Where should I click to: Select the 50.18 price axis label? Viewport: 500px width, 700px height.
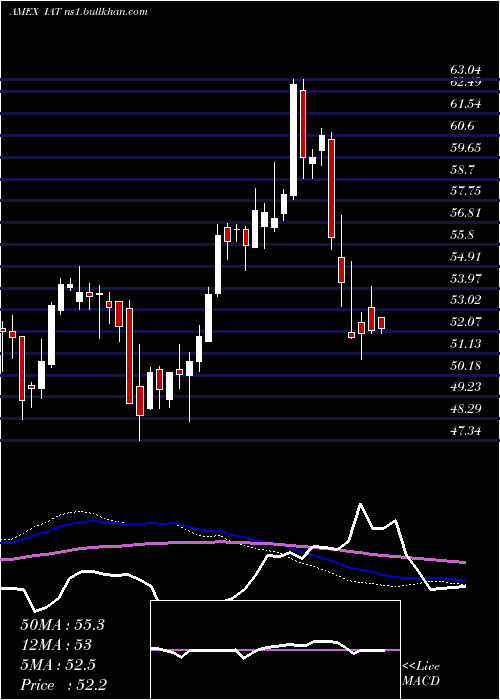tap(466, 366)
